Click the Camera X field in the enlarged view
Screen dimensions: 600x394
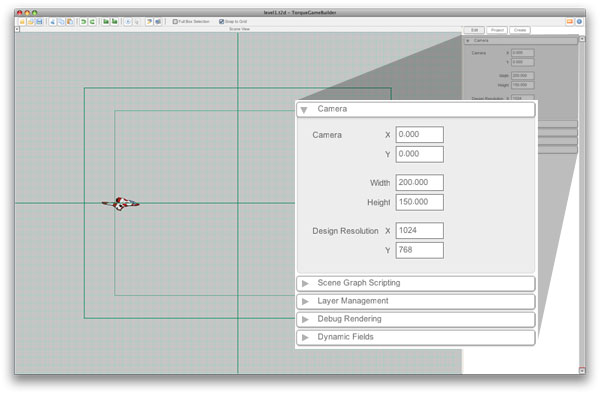pyautogui.click(x=419, y=135)
